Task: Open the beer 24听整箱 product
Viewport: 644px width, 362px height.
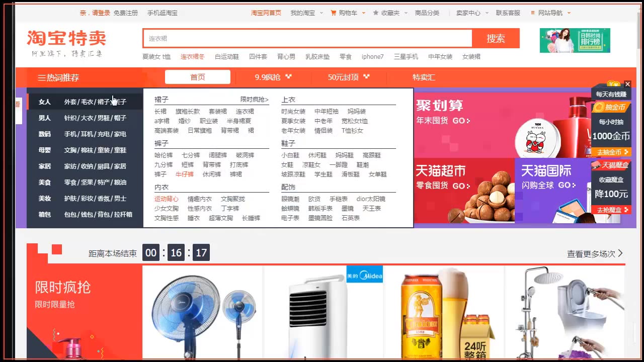Action: pyautogui.click(x=444, y=313)
